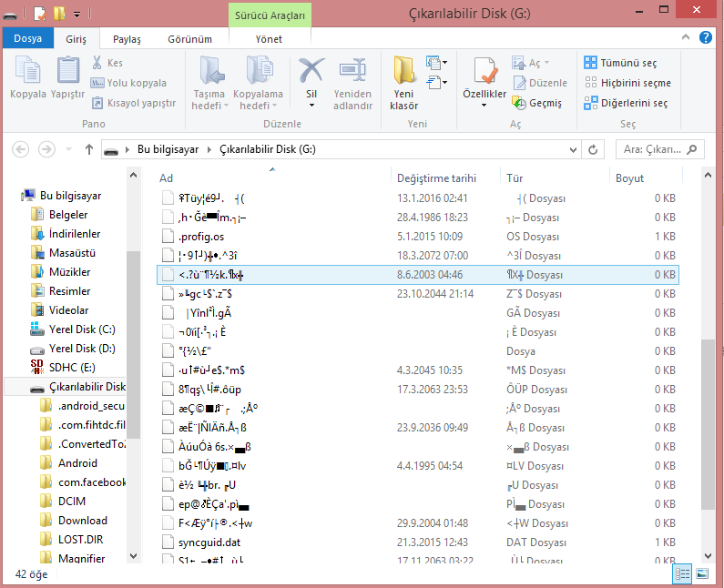Open the Paylaş ribbon tab
This screenshot has width=724, height=588.
tap(127, 39)
